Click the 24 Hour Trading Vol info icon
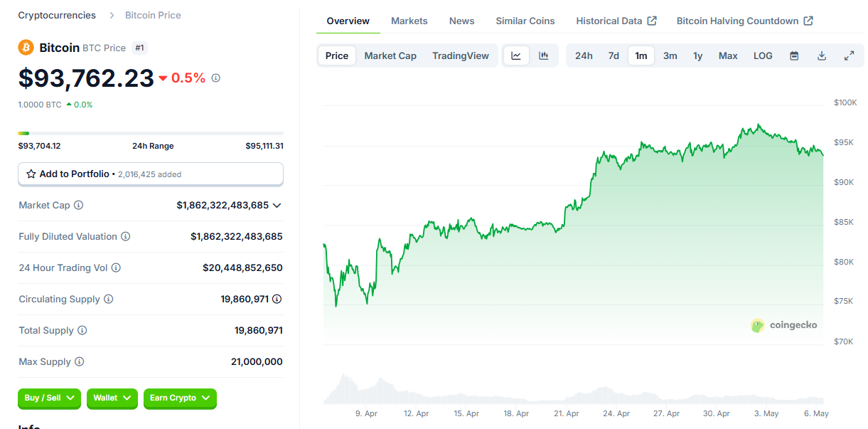Screen dimensions: 868x429 116,268
